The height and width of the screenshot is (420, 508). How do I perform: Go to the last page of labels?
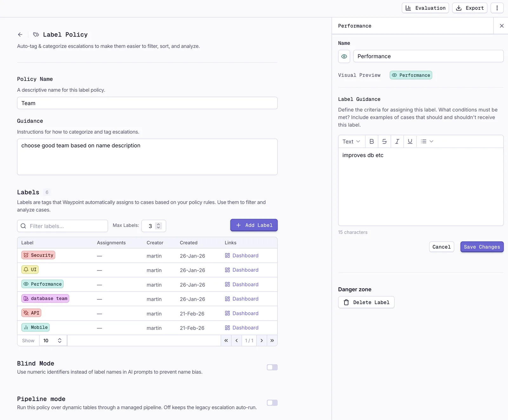(272, 341)
